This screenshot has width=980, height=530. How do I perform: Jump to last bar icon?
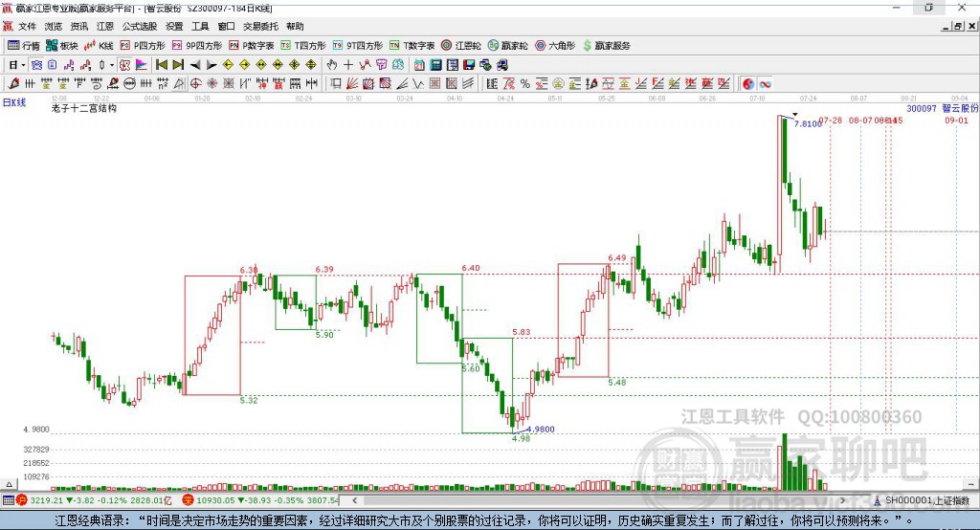coord(178,65)
